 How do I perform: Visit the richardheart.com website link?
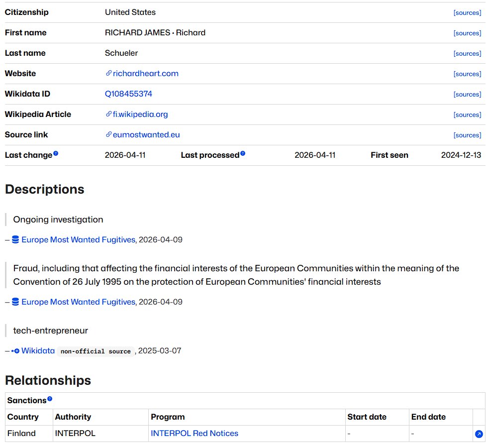tap(145, 74)
